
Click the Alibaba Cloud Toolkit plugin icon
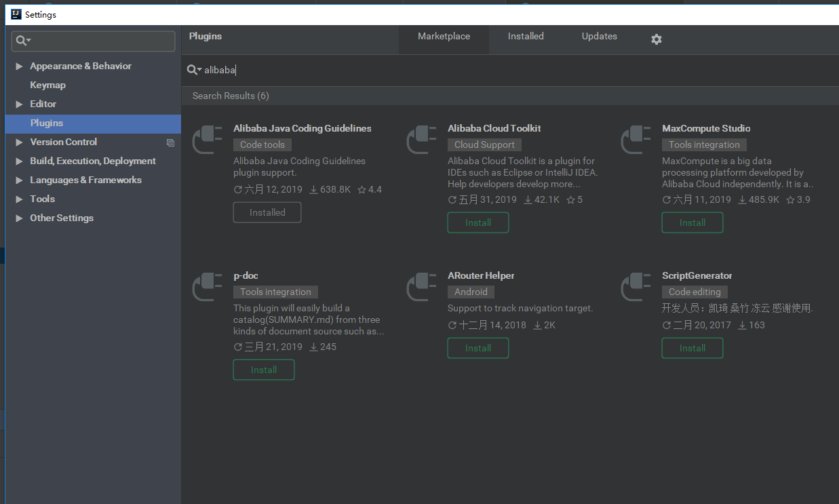[x=422, y=140]
